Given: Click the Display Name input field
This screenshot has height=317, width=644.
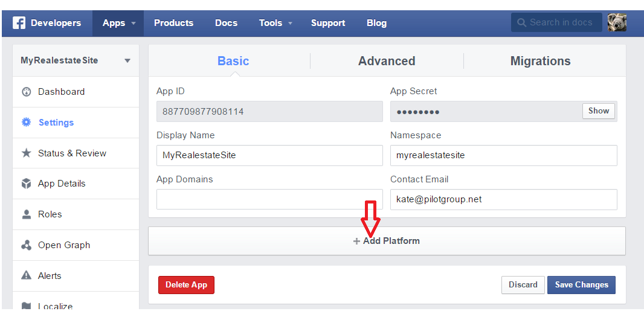Looking at the screenshot, I should tap(269, 155).
